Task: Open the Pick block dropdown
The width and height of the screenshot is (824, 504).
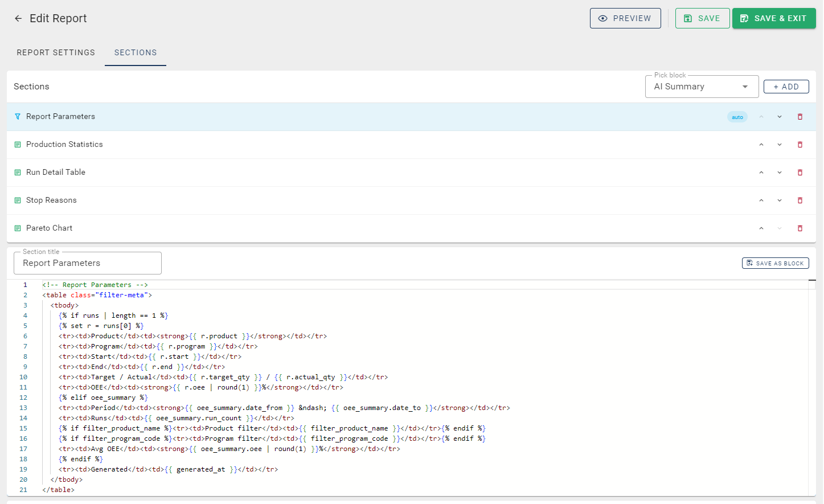Action: point(702,87)
